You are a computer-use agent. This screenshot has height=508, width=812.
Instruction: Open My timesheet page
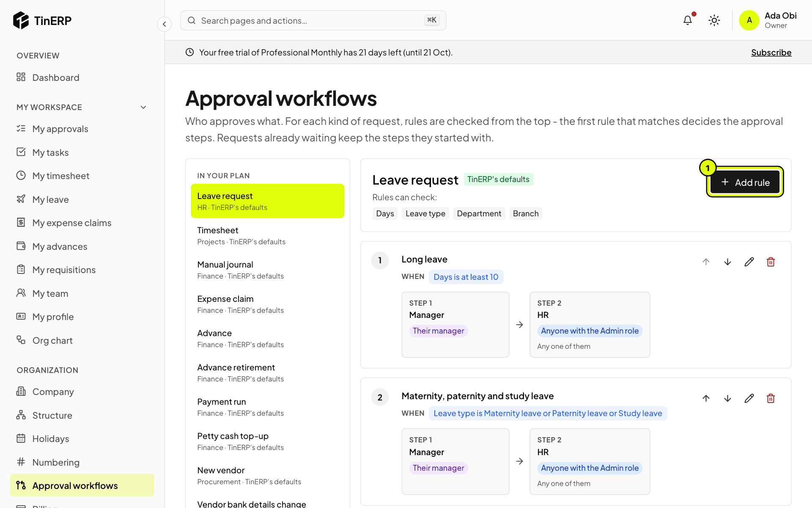coord(82,176)
